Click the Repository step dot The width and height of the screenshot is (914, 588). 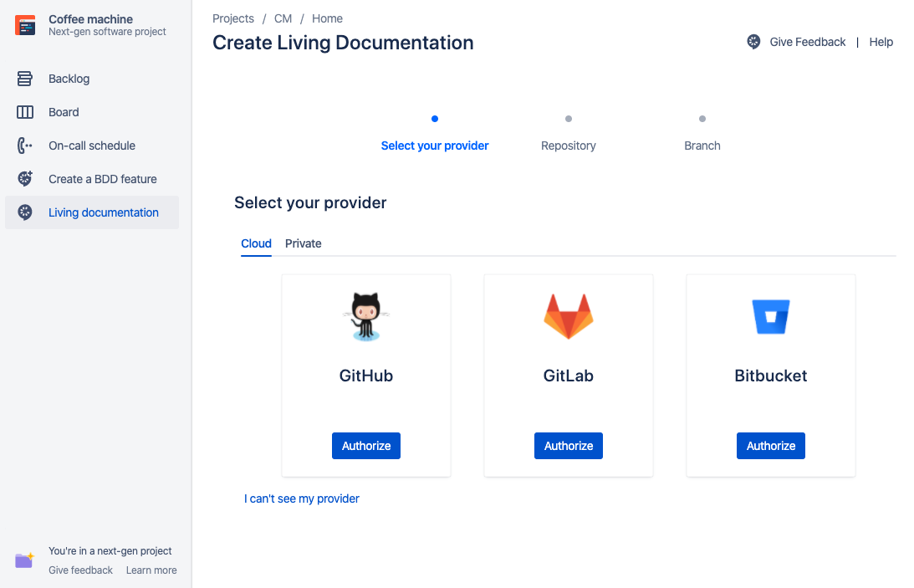coord(569,119)
